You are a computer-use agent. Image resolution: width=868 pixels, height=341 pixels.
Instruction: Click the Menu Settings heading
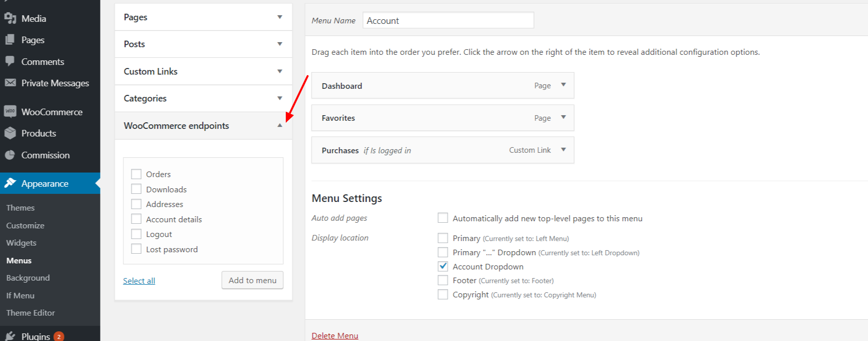(347, 198)
